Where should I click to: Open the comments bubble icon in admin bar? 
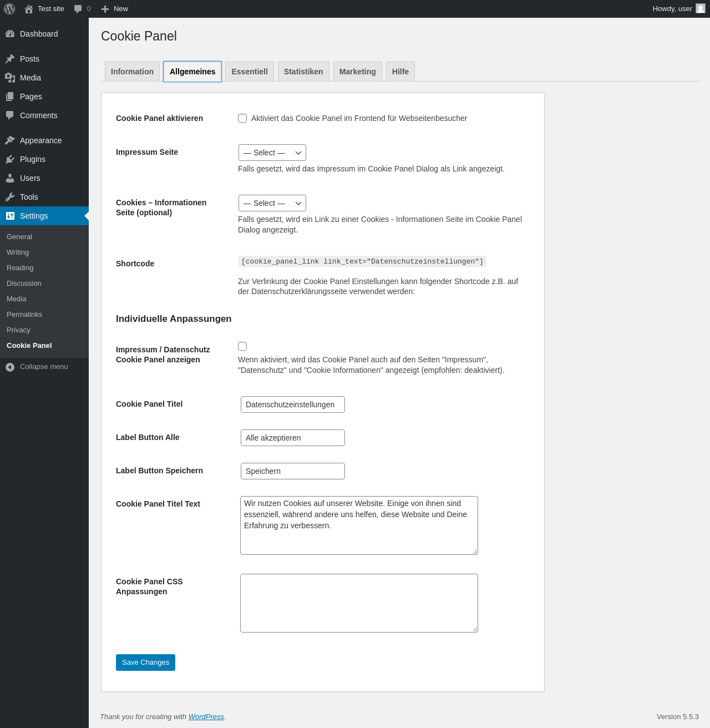click(x=78, y=9)
